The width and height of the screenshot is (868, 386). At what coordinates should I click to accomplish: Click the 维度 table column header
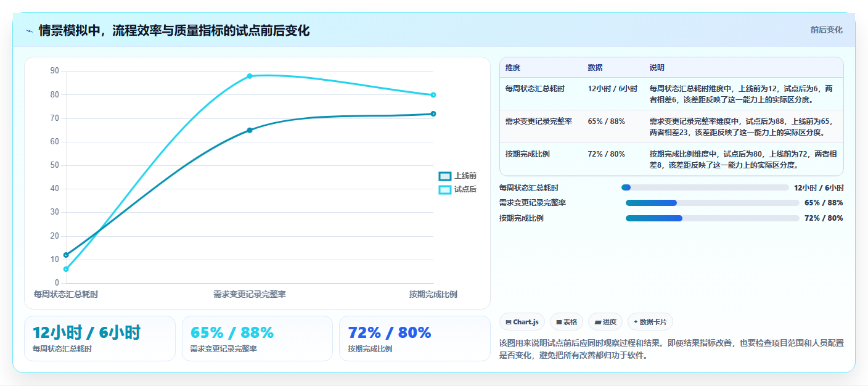tap(513, 68)
